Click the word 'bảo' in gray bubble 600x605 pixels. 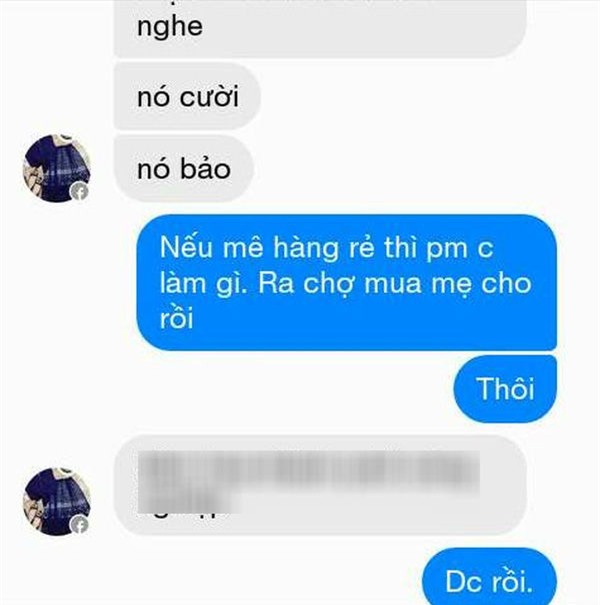(x=206, y=168)
